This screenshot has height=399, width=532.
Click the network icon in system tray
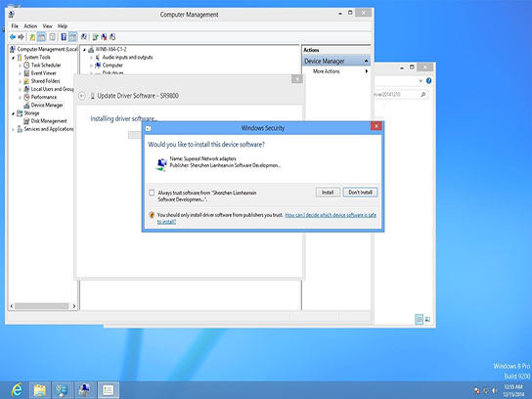(486, 390)
